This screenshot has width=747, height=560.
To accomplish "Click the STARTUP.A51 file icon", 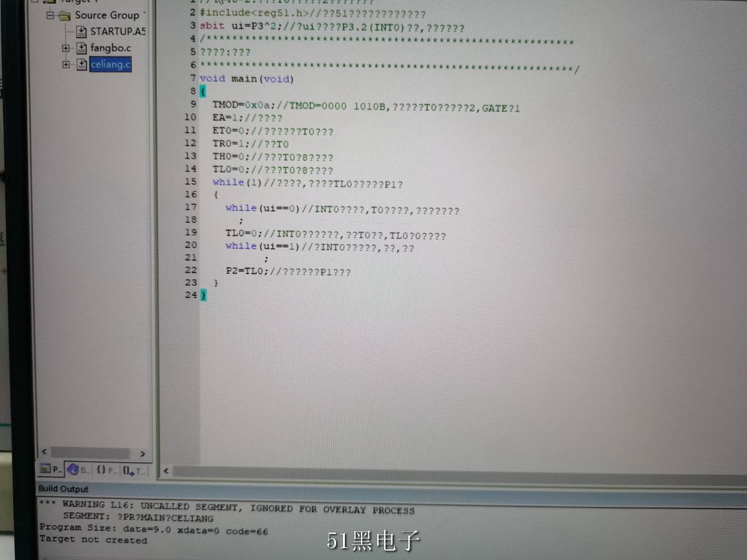I will [x=82, y=31].
